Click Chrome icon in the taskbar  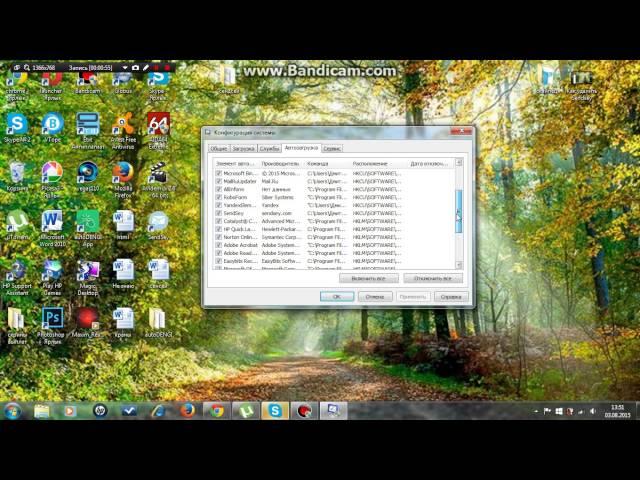tap(216, 410)
